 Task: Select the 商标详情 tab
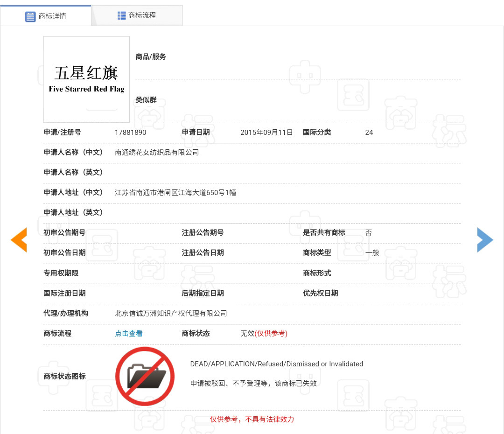point(53,16)
